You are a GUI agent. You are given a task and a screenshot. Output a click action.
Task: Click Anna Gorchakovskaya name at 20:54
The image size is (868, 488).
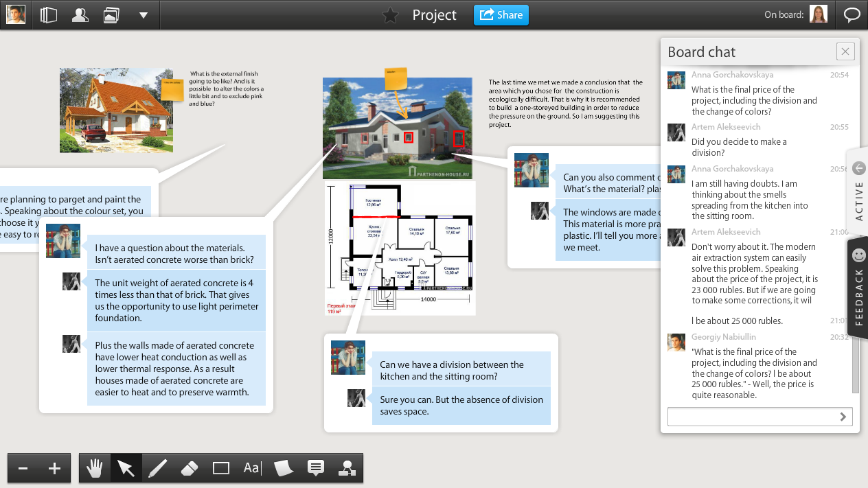coord(732,75)
